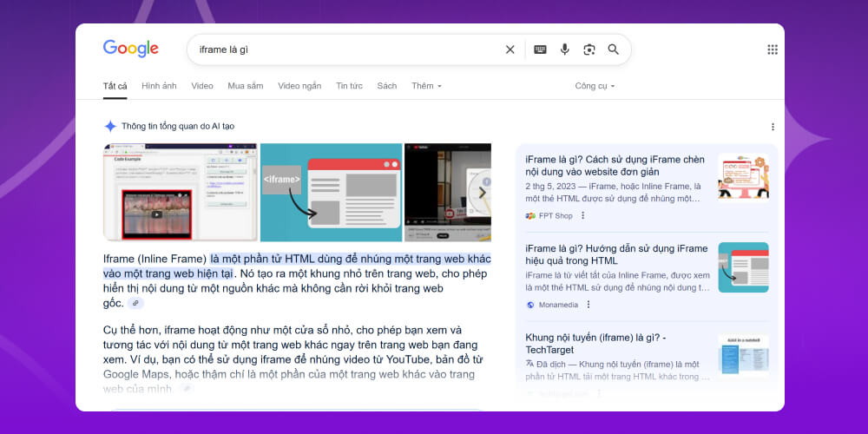Click the Monamedia favicon
Viewport: 868px width, 434px height.
pyautogui.click(x=530, y=305)
